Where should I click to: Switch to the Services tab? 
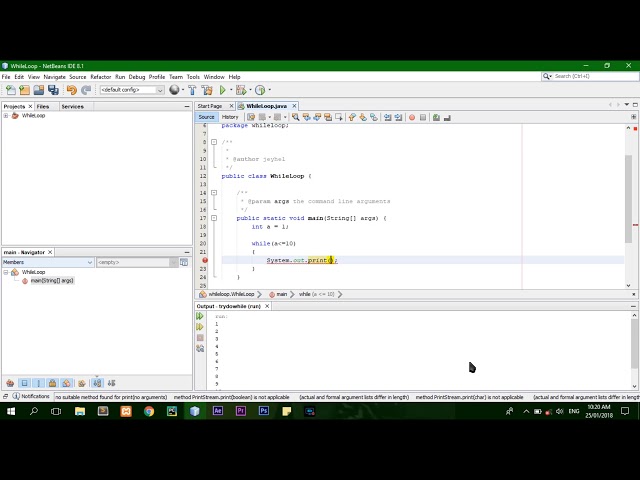[73, 107]
